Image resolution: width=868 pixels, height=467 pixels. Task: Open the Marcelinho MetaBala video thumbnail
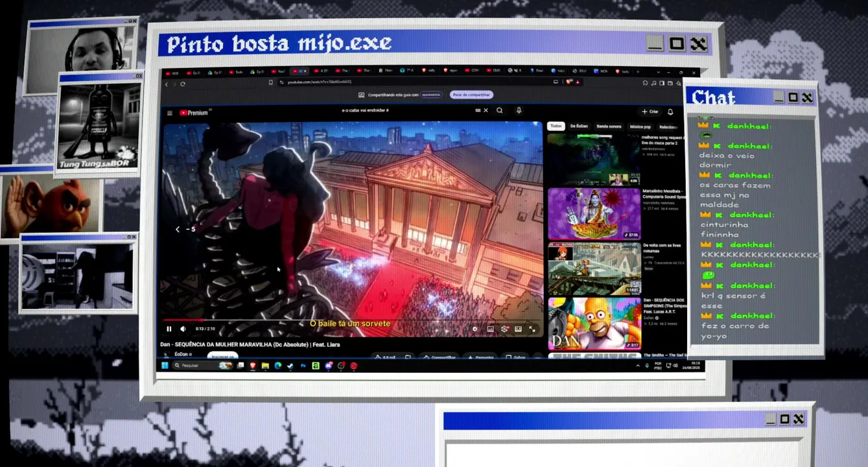coord(594,214)
